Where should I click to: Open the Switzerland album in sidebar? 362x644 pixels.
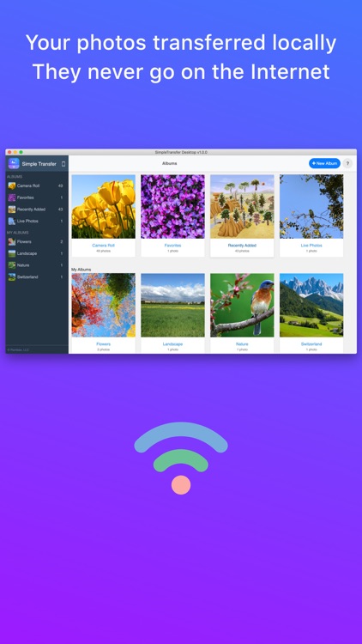click(37, 276)
